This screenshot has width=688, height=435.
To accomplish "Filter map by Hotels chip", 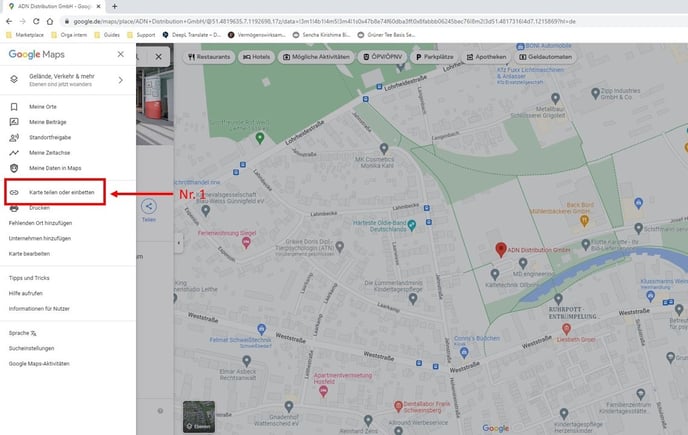I will click(257, 57).
